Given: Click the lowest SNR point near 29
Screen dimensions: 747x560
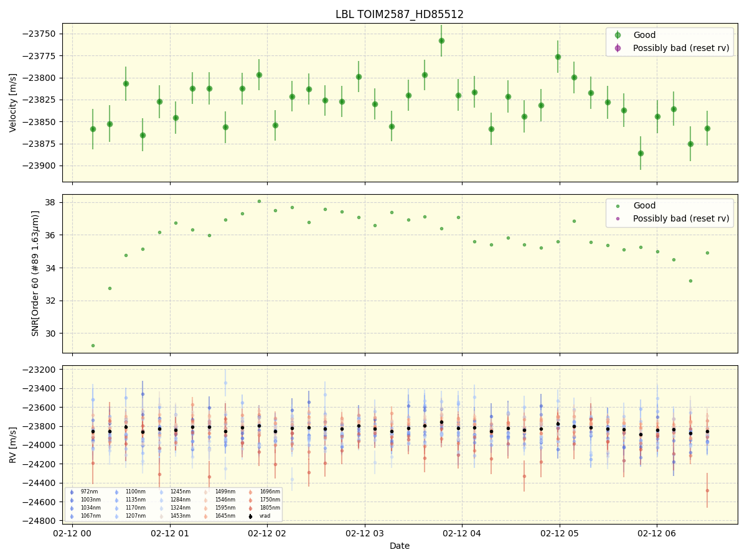Looking at the screenshot, I should click(93, 345).
